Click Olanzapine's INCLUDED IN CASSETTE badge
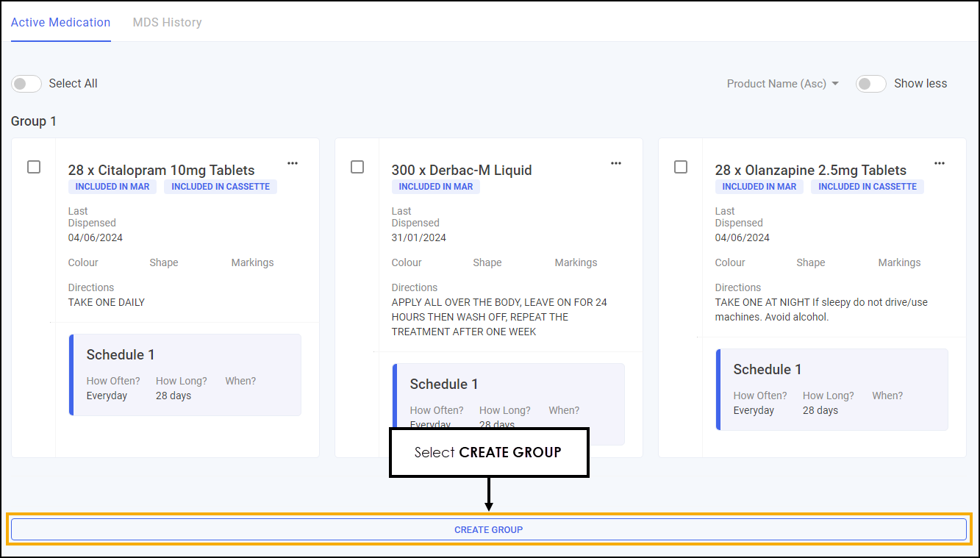The height and width of the screenshot is (558, 980). tap(868, 187)
